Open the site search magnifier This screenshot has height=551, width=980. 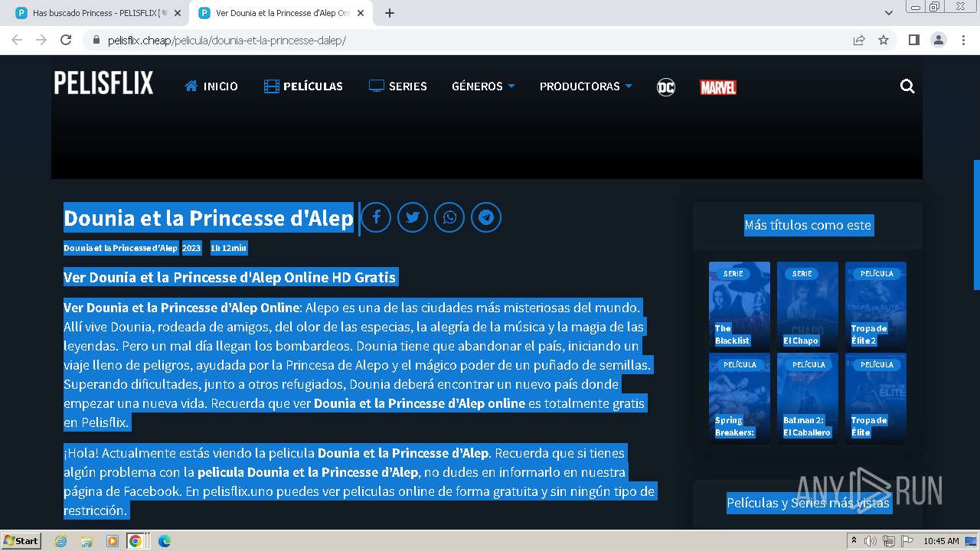point(907,86)
